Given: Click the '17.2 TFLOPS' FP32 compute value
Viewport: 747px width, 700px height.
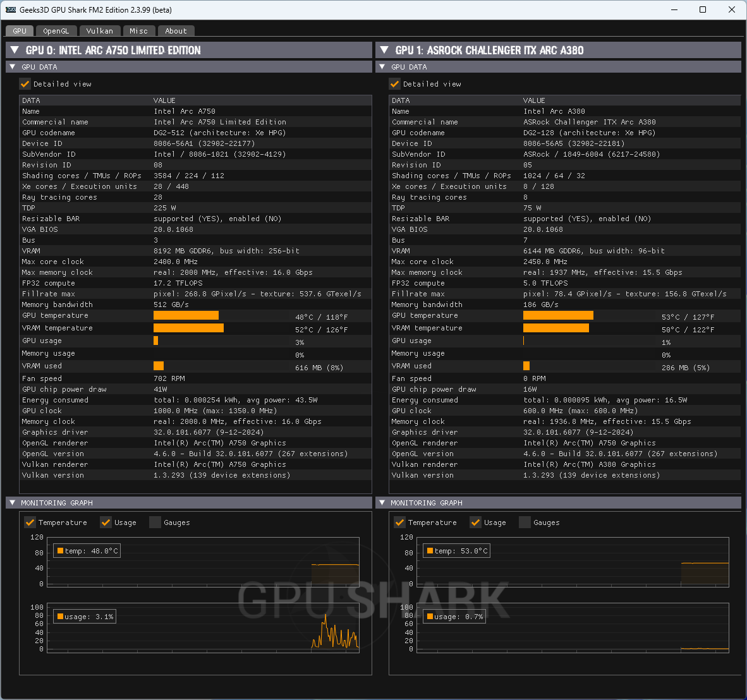Looking at the screenshot, I should coord(178,283).
